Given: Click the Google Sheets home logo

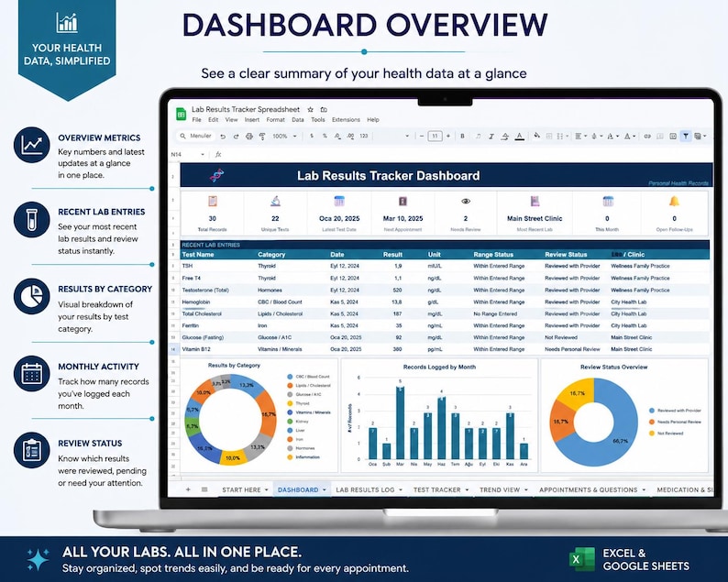Looking at the screenshot, I should [x=181, y=114].
